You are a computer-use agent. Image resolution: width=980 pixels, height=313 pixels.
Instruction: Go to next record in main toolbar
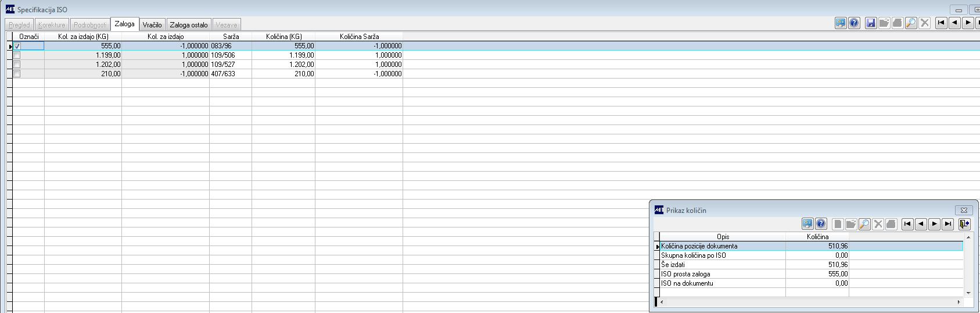coord(968,23)
